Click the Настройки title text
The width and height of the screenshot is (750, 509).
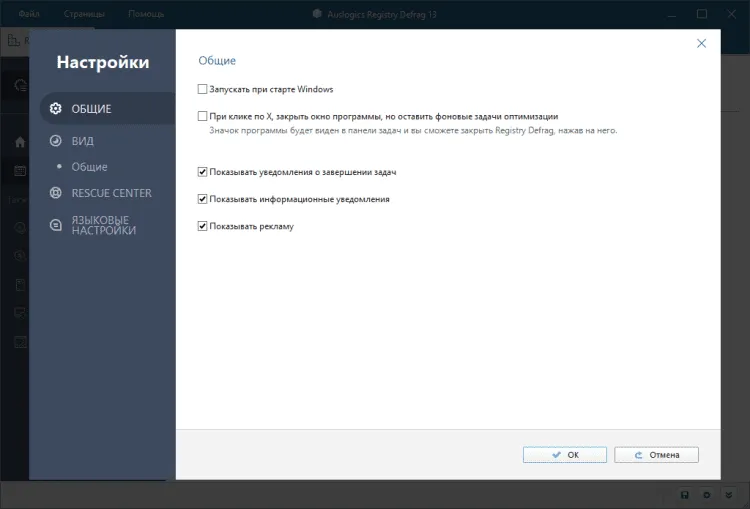point(103,62)
